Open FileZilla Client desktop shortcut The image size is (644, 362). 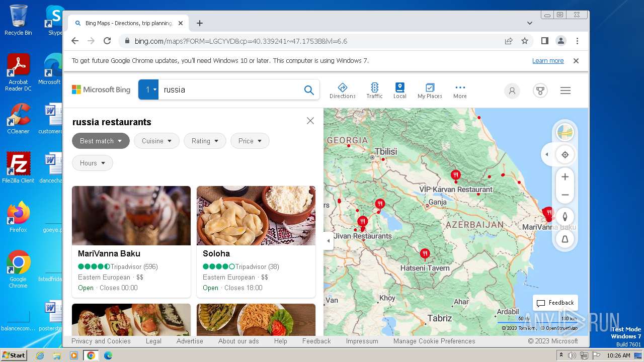[18, 167]
